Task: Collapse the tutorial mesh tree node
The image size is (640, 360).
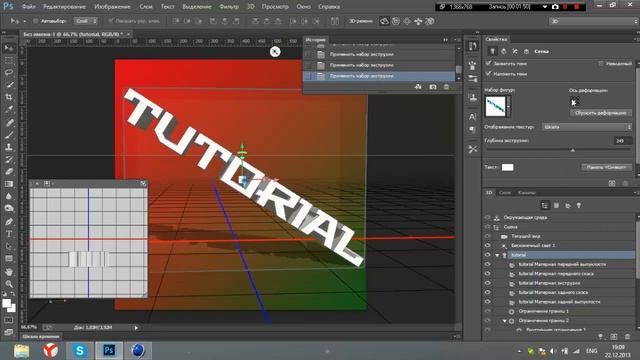Action: (x=497, y=255)
